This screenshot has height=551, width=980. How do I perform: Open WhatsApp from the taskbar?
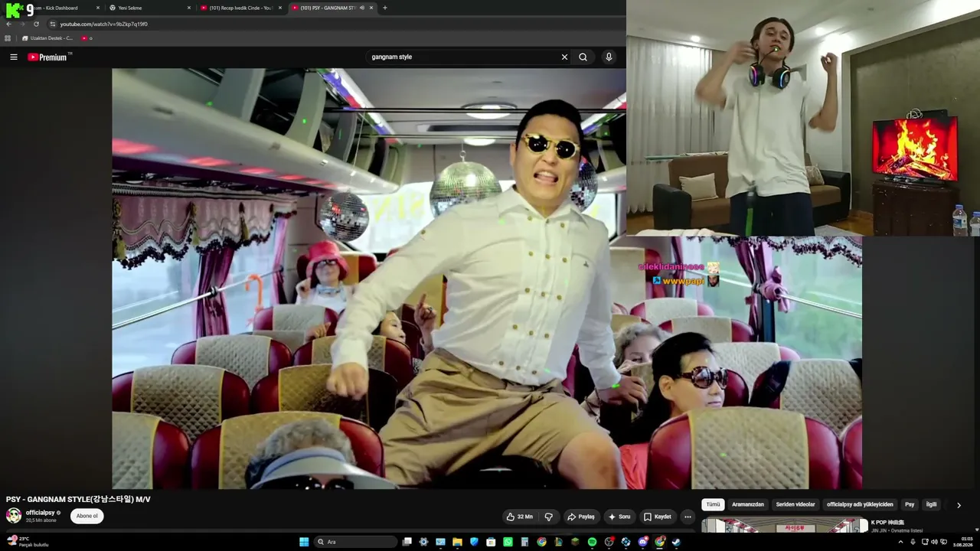pyautogui.click(x=508, y=542)
